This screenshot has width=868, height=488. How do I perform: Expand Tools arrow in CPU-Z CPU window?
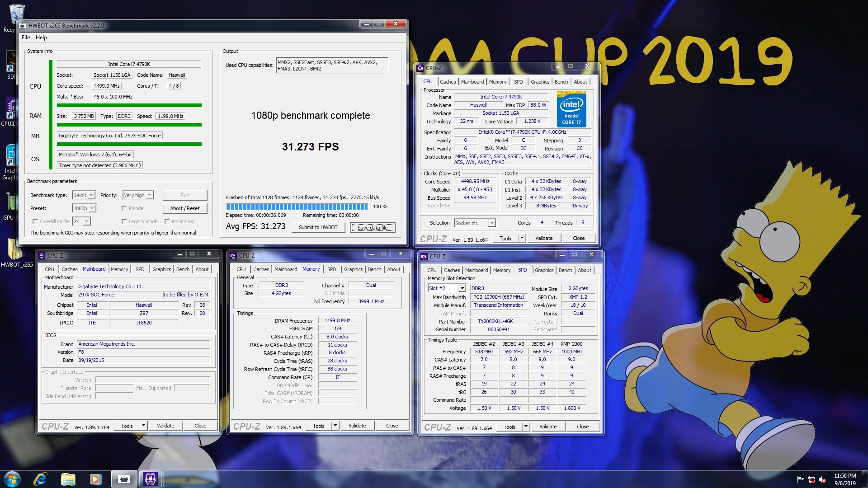coord(522,238)
